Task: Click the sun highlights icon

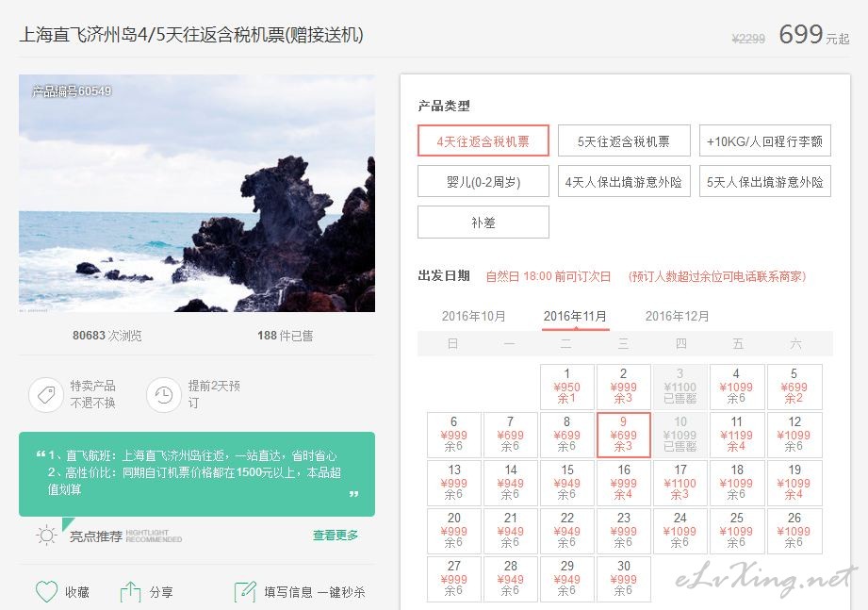Action: click(46, 536)
